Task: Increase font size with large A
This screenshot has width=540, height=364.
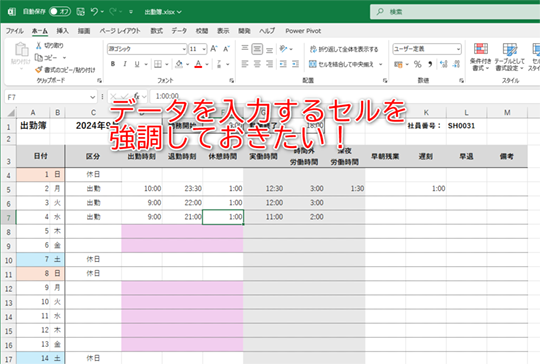Action: point(214,49)
